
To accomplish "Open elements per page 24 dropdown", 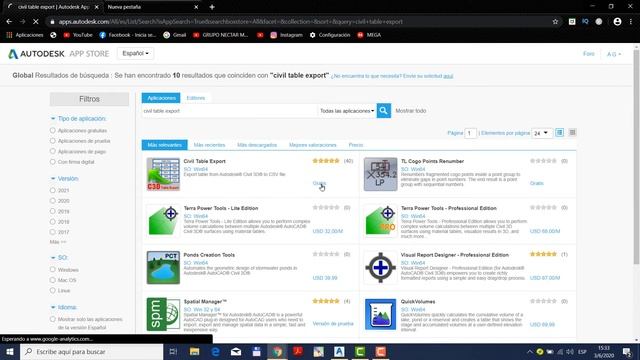I will (542, 133).
